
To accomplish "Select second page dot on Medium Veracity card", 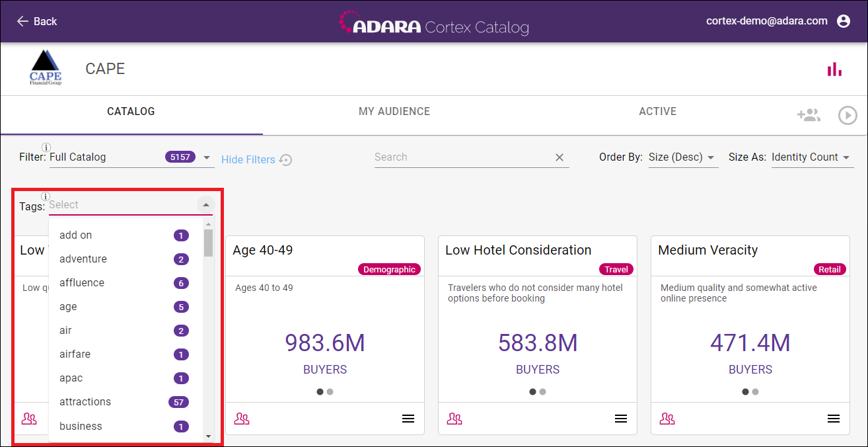I will [x=756, y=391].
